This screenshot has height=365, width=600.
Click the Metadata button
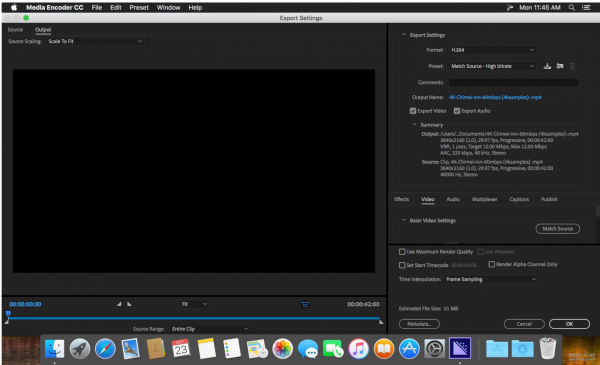[419, 324]
